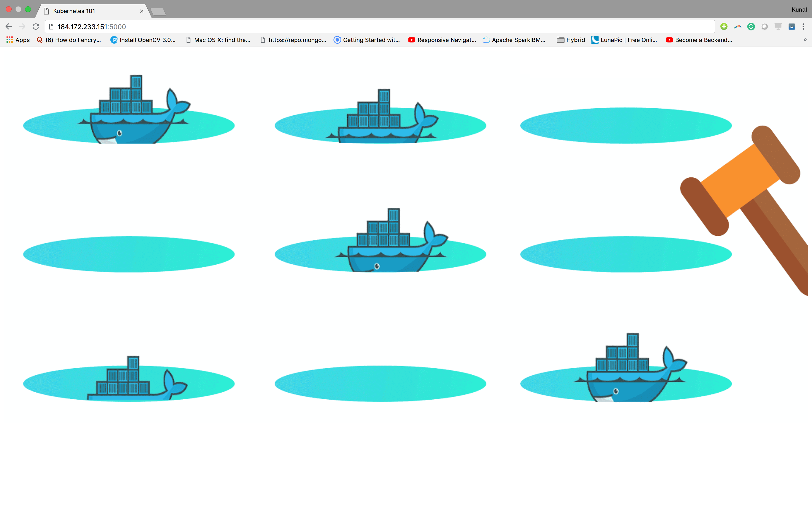812x507 pixels.
Task: Open the Become a Backend... bookmark
Action: (x=699, y=40)
